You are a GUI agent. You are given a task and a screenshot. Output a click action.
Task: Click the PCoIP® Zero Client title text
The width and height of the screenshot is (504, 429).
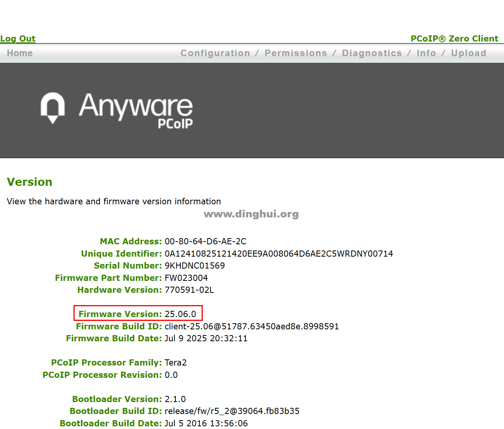(x=454, y=38)
